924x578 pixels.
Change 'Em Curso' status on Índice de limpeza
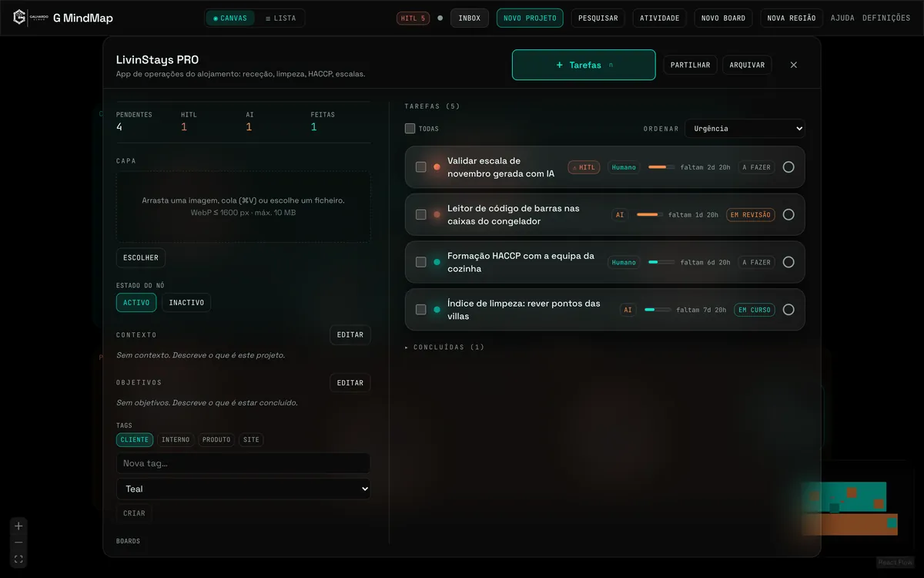pyautogui.click(x=754, y=310)
